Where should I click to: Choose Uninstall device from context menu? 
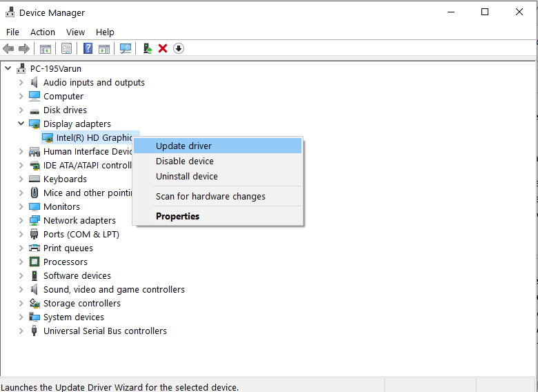click(217, 176)
